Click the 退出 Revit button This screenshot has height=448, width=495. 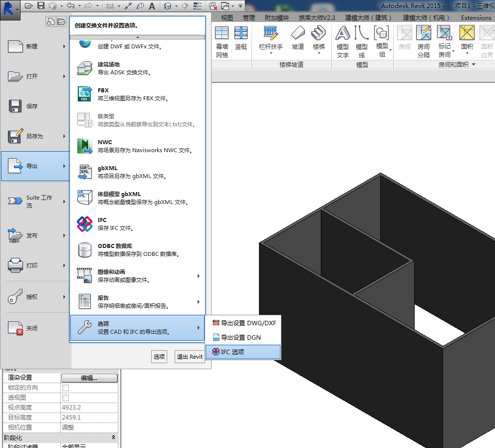190,357
